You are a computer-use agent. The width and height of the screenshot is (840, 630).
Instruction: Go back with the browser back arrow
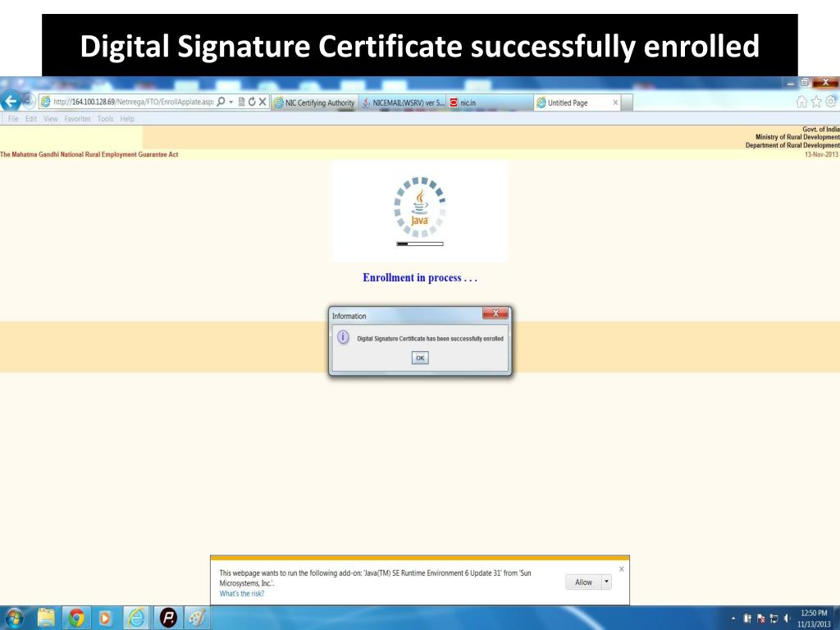click(x=10, y=101)
